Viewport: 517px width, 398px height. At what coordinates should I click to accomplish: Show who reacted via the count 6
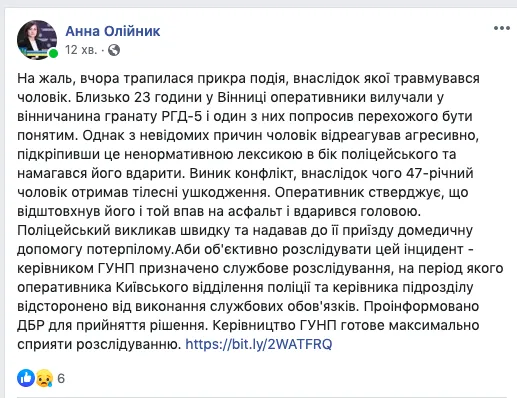click(61, 378)
